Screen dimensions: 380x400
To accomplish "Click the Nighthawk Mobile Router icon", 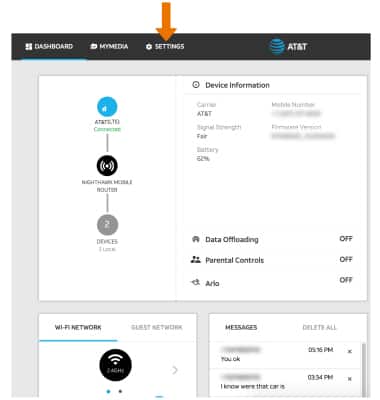I will pyautogui.click(x=107, y=166).
